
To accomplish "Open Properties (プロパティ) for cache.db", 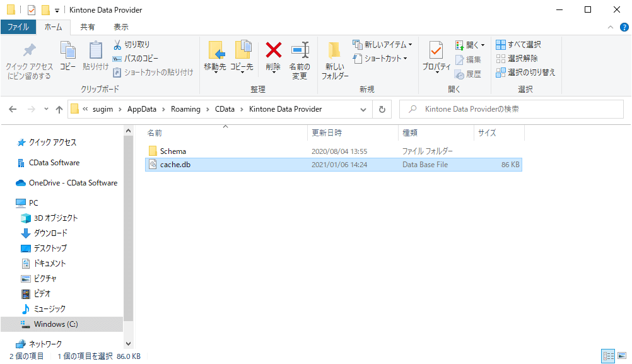I will point(436,57).
